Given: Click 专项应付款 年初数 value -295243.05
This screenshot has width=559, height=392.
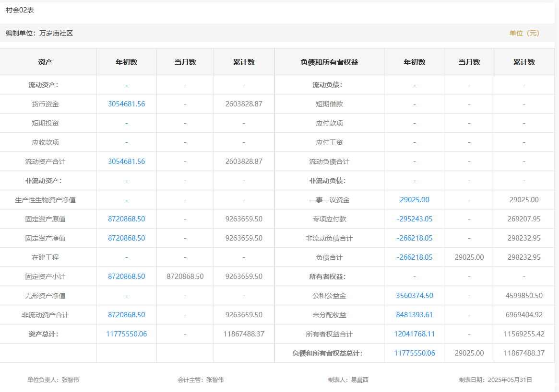Looking at the screenshot, I should pos(414,219).
